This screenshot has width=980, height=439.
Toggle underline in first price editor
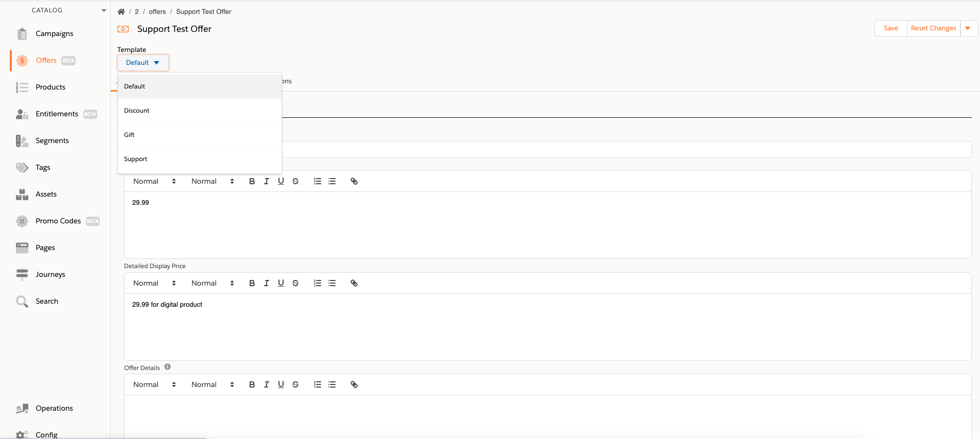click(x=281, y=181)
